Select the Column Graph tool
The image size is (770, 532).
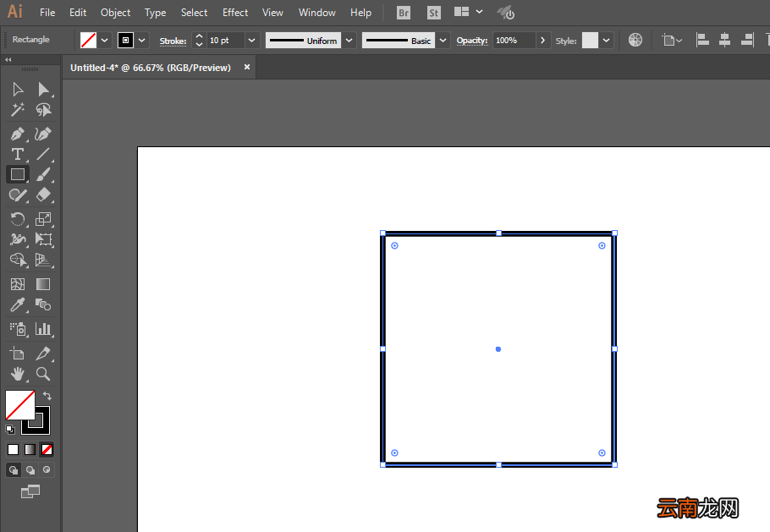click(43, 329)
